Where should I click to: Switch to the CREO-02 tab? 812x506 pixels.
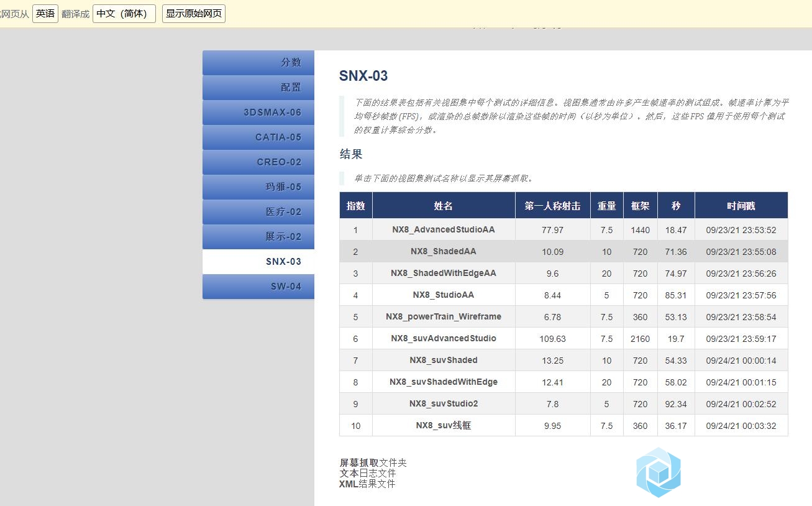pyautogui.click(x=258, y=162)
